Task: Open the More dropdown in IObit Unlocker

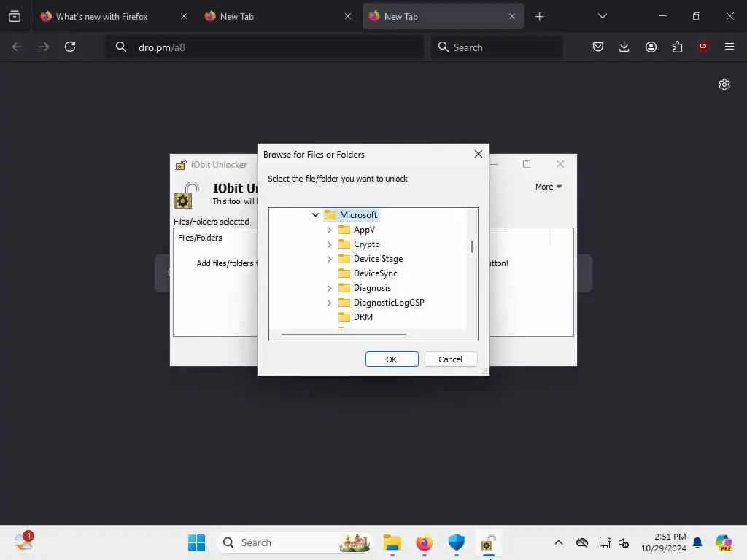Action: coord(549,187)
